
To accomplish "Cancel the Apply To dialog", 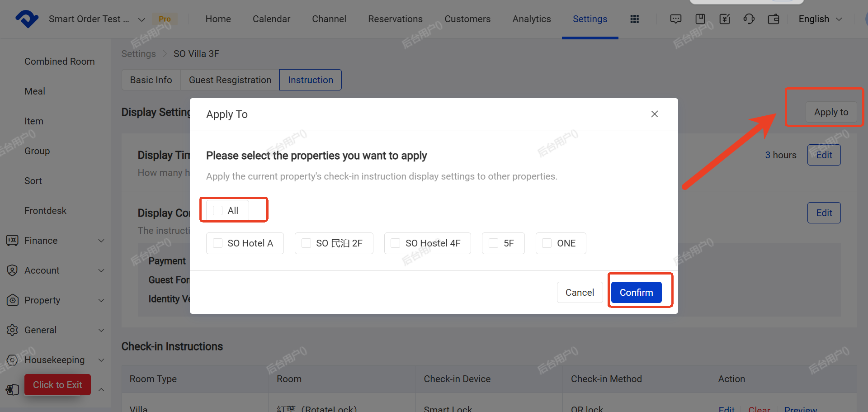I will (580, 293).
